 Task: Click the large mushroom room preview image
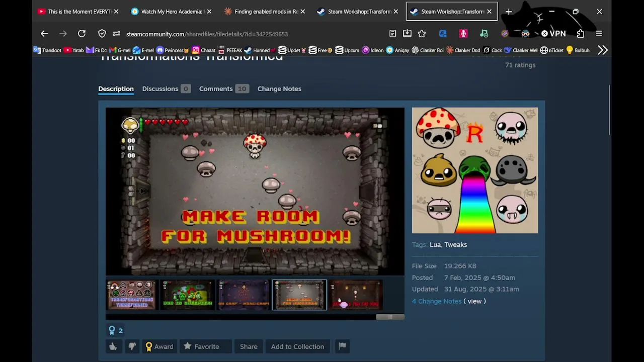255,192
